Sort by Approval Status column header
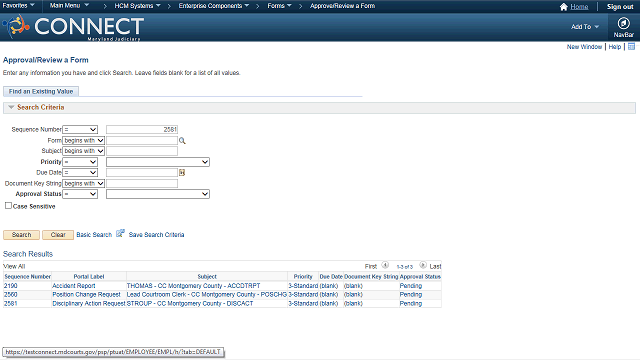Viewport: 640px width, 360px height. [420, 276]
